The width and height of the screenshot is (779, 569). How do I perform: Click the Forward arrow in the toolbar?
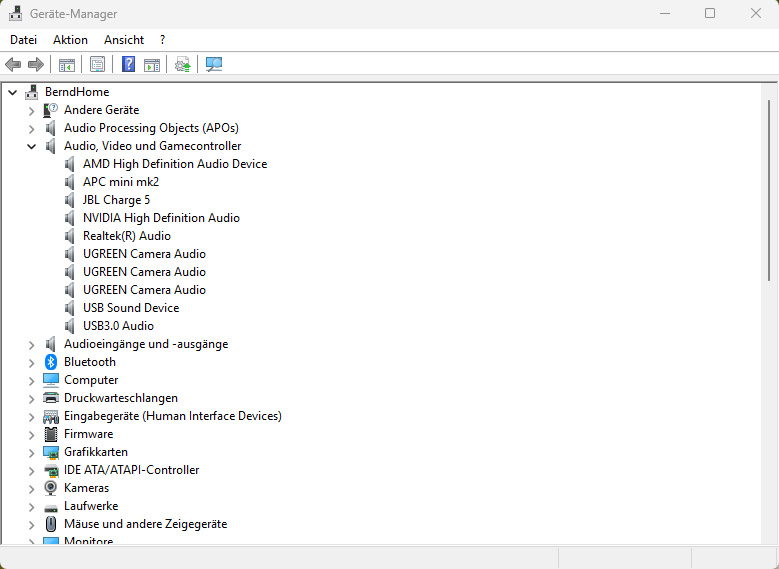point(36,65)
